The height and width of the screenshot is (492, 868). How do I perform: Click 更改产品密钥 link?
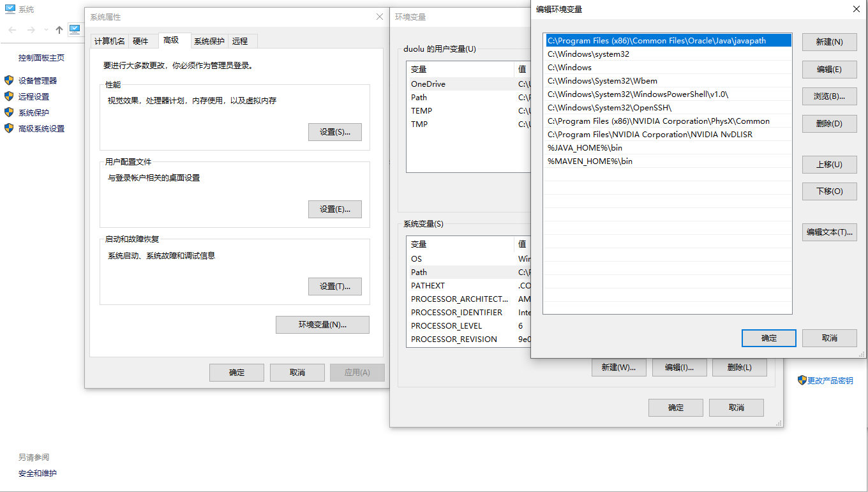click(830, 380)
